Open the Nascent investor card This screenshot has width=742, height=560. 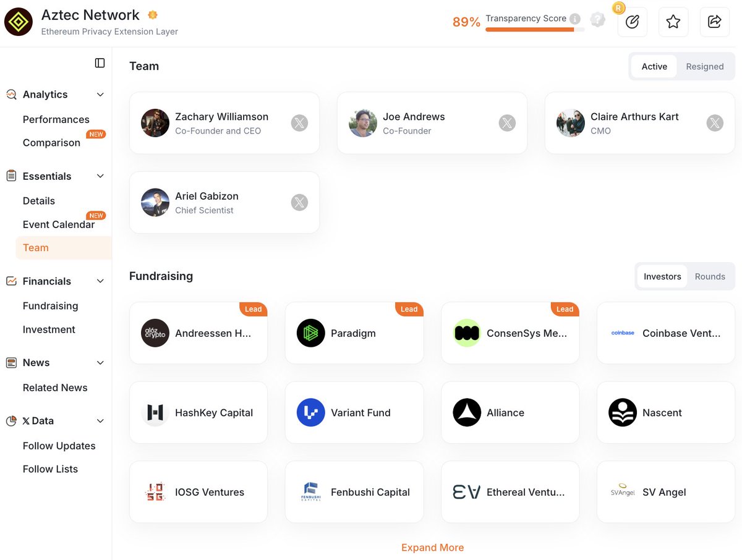click(x=666, y=412)
